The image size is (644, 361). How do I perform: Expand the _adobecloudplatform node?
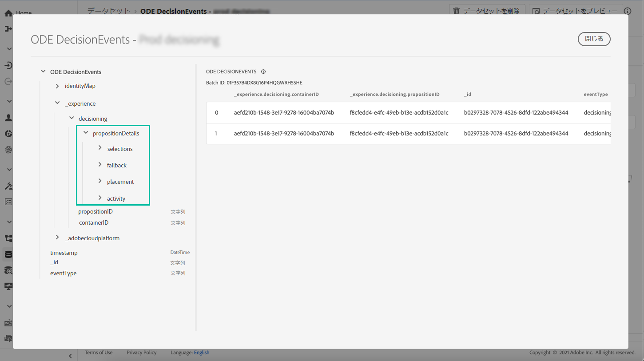pyautogui.click(x=57, y=238)
